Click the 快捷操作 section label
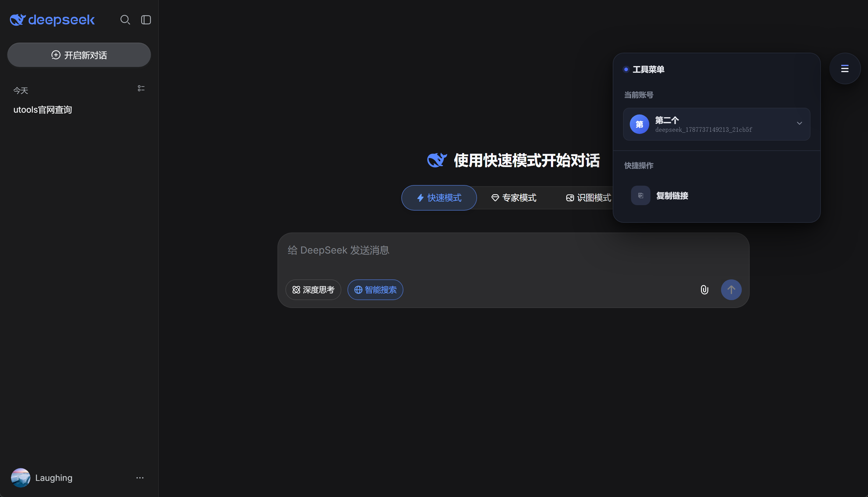 (639, 166)
